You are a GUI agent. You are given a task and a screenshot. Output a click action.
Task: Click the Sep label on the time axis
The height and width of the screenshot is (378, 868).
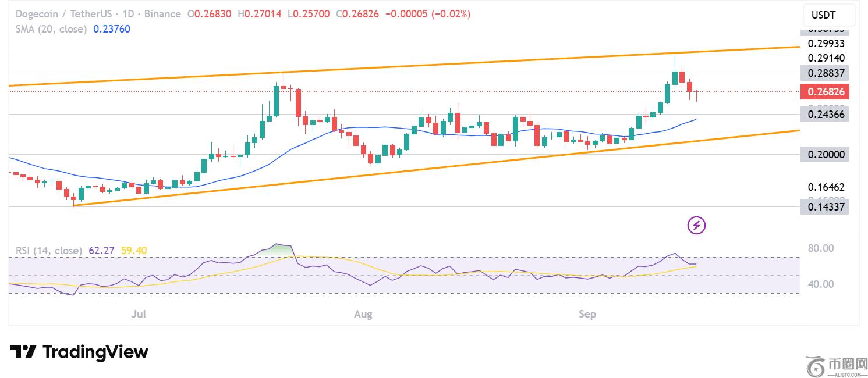(587, 315)
